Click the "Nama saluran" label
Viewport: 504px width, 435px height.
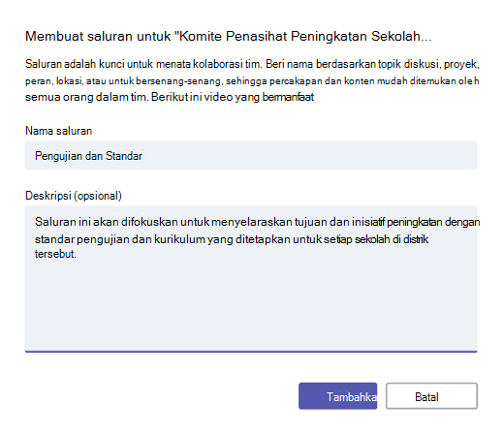(58, 131)
